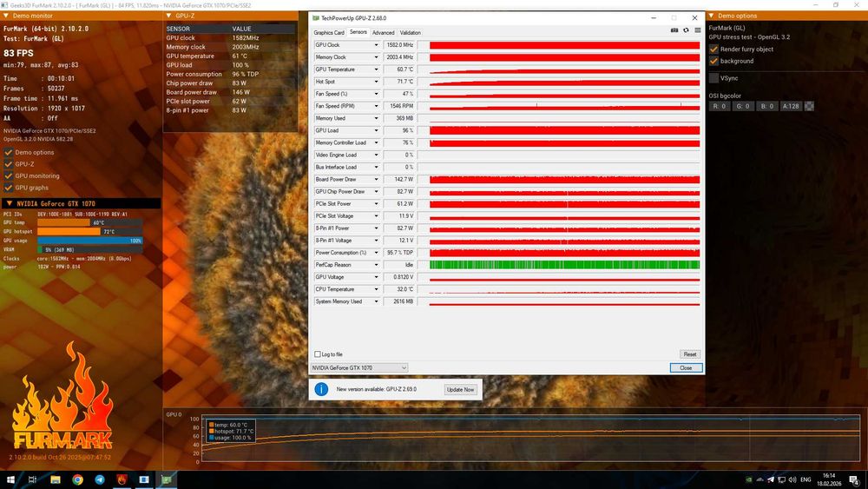This screenshot has width=868, height=489.
Task: Click the OneDrive cloud tray icon
Action: [x=760, y=479]
